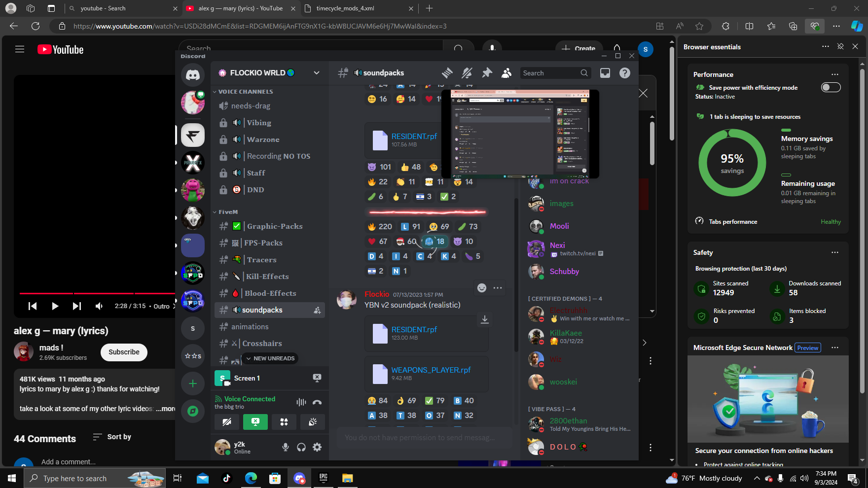Viewport: 868px width, 488px height.
Task: Turn on camera in voice panel
Action: (x=227, y=422)
